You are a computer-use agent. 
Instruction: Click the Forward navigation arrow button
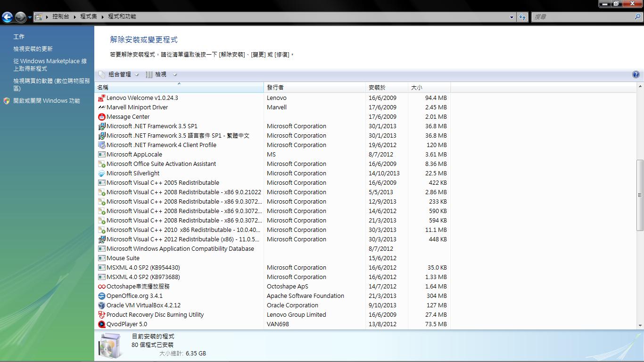point(20,17)
